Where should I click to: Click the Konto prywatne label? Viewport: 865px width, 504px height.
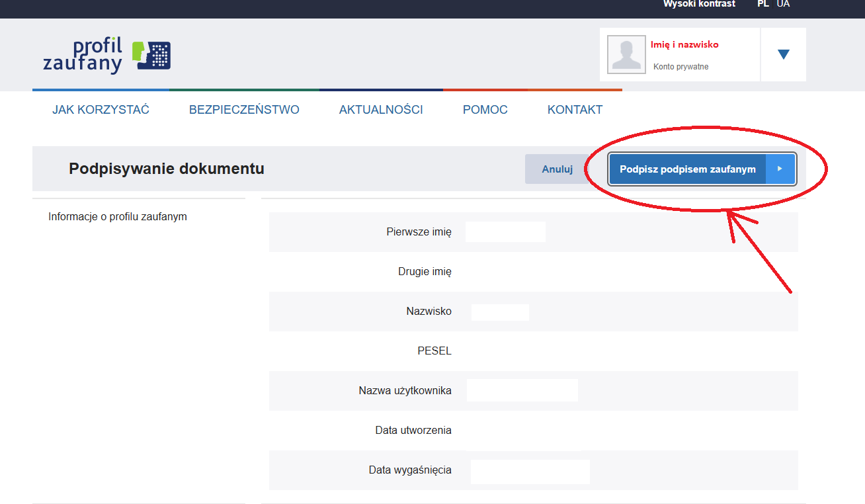(x=681, y=67)
